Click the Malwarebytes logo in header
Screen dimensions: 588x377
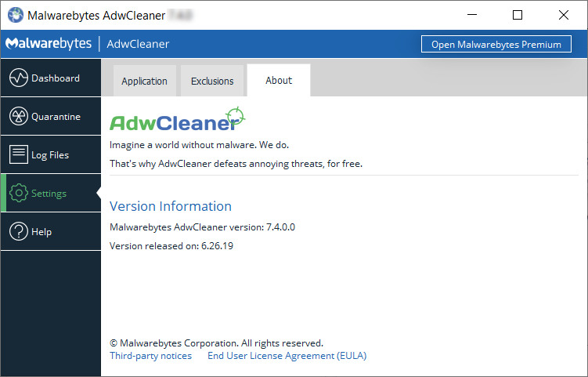click(x=49, y=44)
